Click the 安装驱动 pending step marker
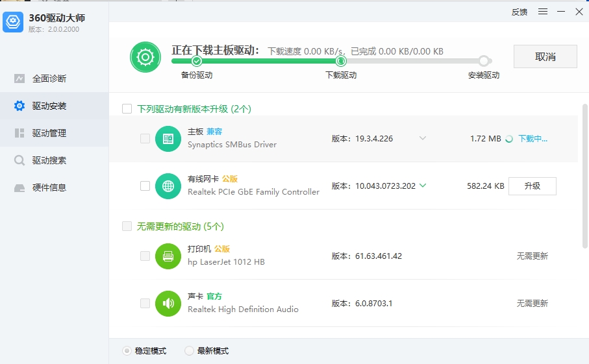 [484, 61]
